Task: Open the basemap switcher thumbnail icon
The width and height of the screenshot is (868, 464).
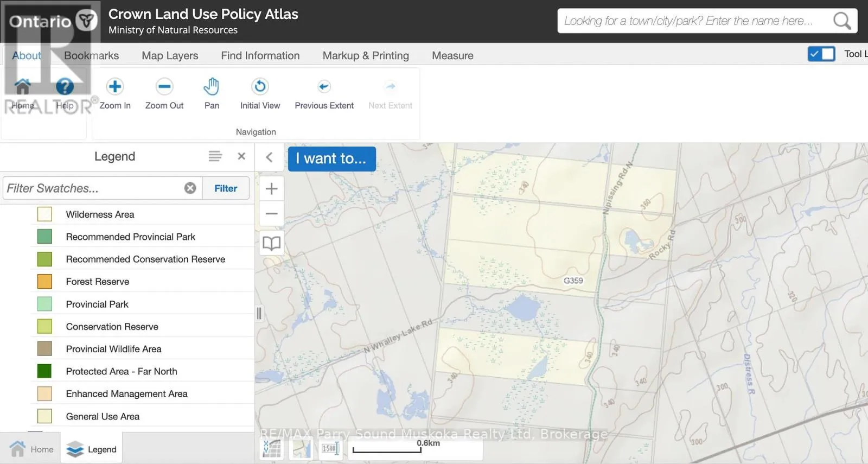Action: click(301, 448)
